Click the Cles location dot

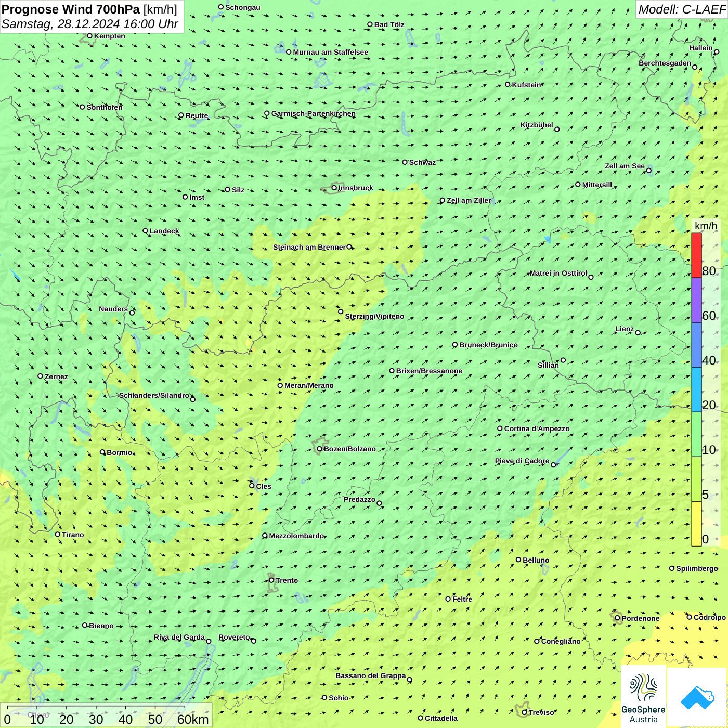click(x=252, y=486)
